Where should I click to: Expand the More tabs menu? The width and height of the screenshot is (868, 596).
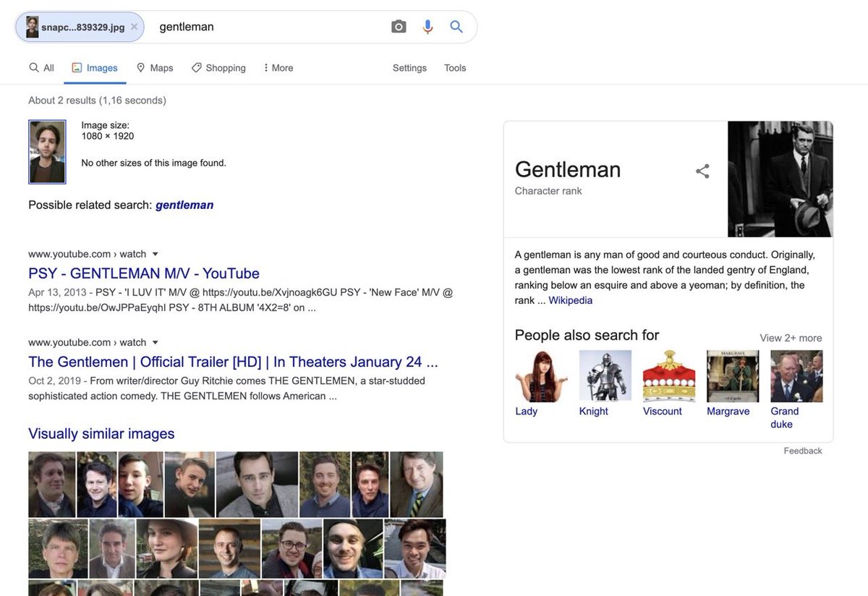(278, 68)
